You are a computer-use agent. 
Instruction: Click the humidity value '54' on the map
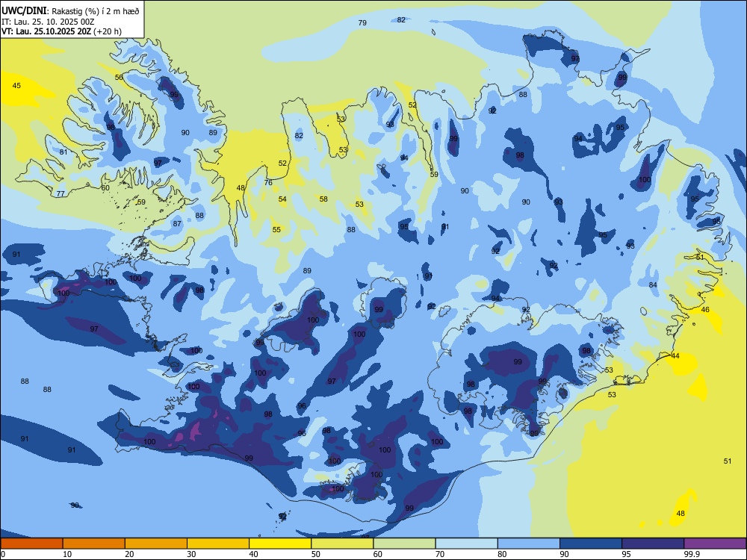click(x=282, y=199)
